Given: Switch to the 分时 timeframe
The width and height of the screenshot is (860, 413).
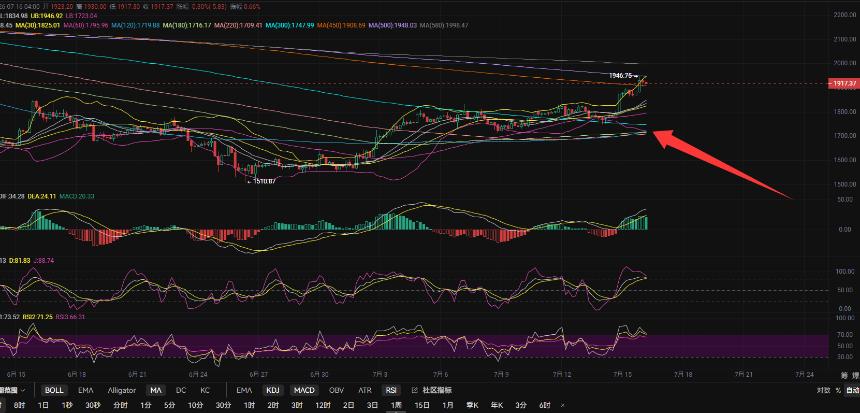Looking at the screenshot, I should (x=120, y=405).
